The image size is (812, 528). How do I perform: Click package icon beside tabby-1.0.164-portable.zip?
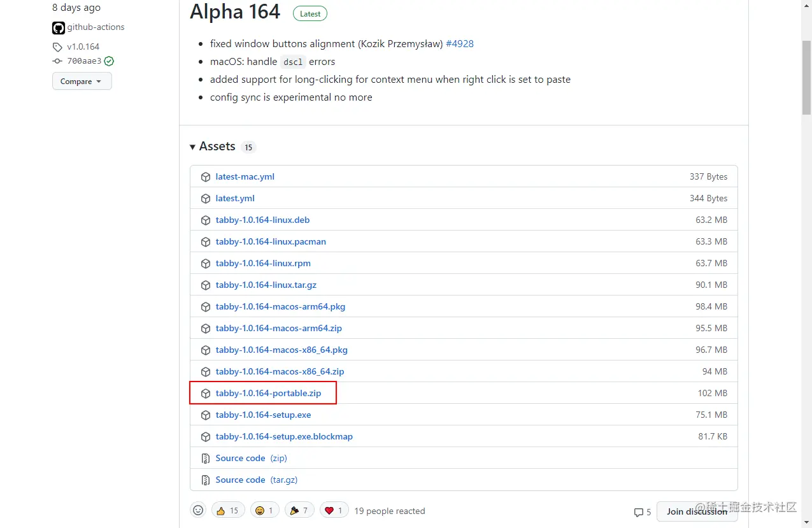coord(206,394)
